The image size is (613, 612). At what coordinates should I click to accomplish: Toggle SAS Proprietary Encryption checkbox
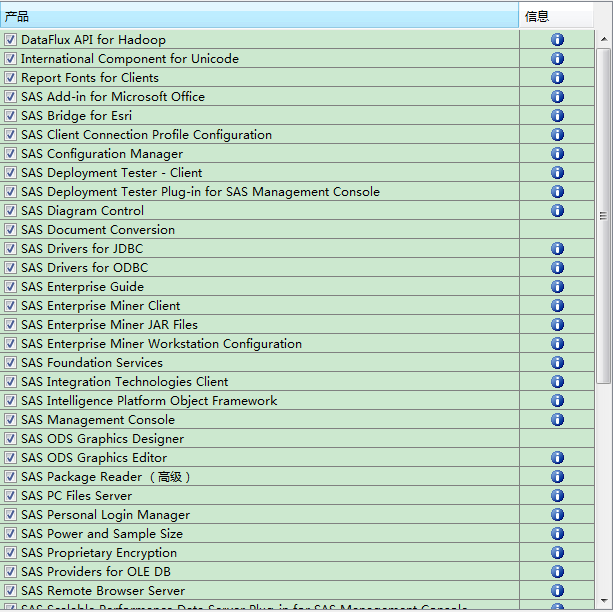pyautogui.click(x=11, y=553)
